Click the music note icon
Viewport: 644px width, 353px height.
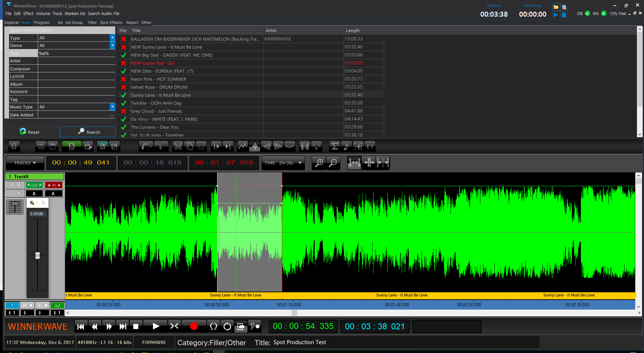346,146
